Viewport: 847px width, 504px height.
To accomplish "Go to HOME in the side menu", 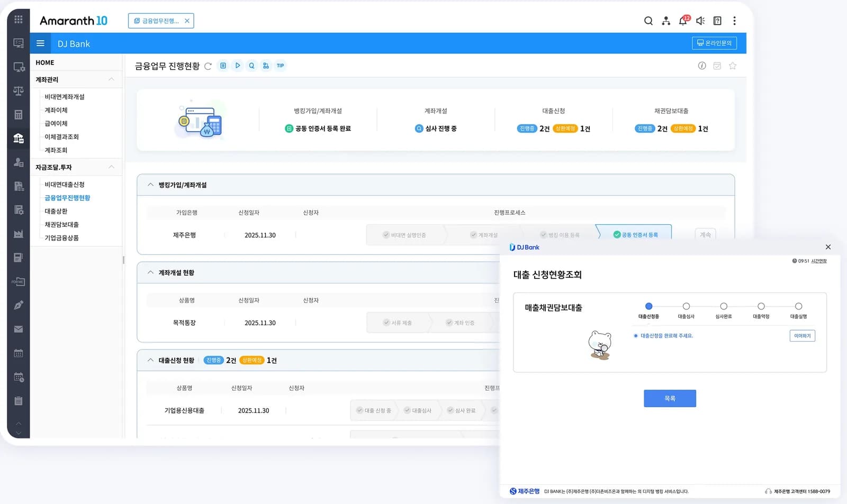I will 45,62.
